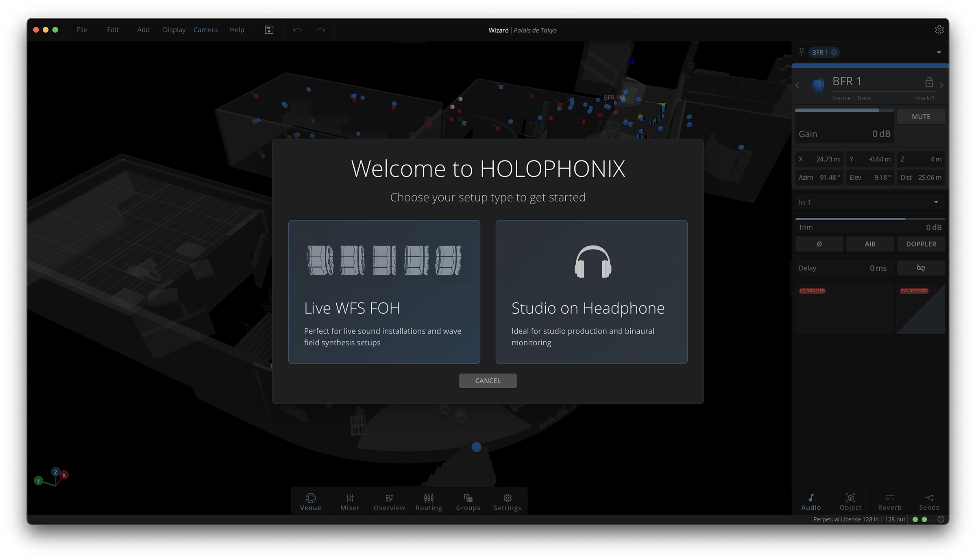Toggle the AIR absorption button
976x560 pixels.
click(870, 244)
